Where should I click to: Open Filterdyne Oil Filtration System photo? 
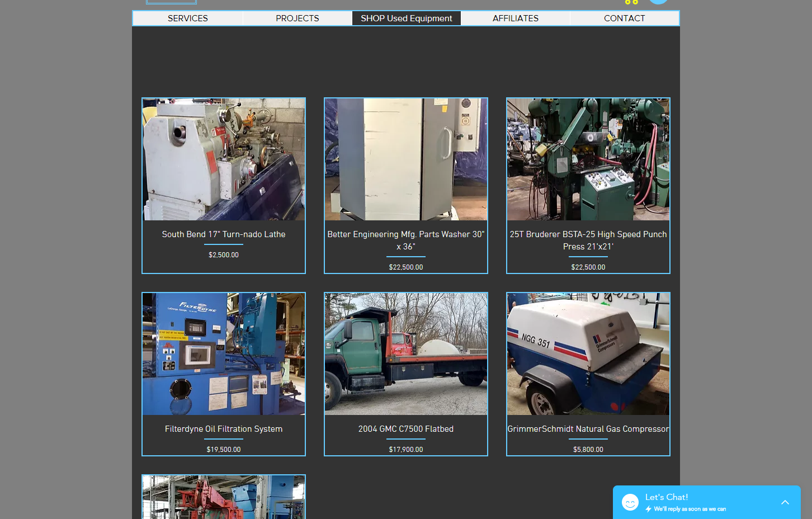click(224, 354)
